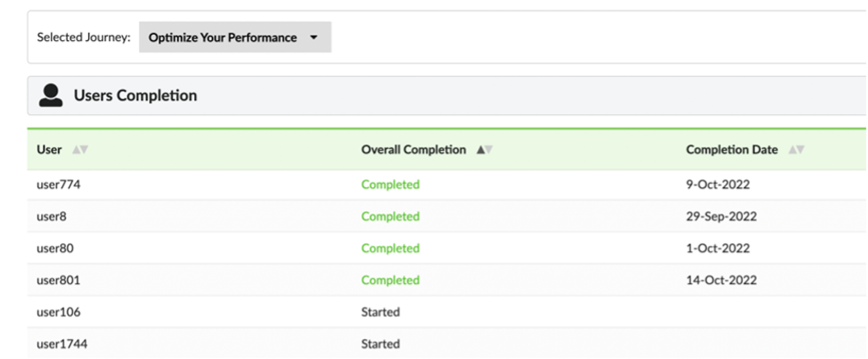Click Completed status for user774
This screenshot has height=359, width=868.
pos(390,185)
